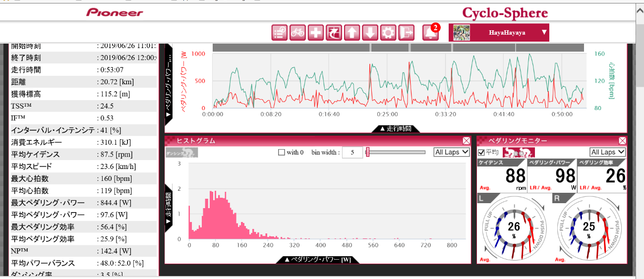Enable the 'with 0' checkbox
This screenshot has height=279, width=644.
[x=282, y=153]
